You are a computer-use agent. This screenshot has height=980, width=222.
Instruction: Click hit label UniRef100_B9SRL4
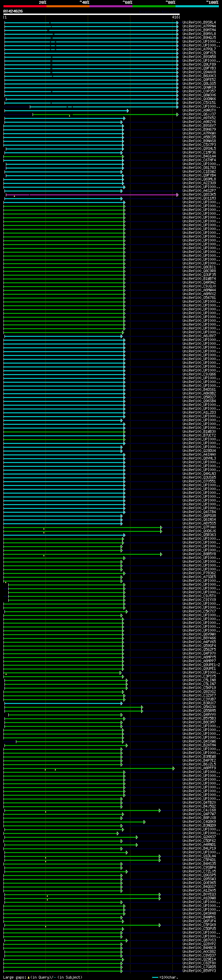199,23
